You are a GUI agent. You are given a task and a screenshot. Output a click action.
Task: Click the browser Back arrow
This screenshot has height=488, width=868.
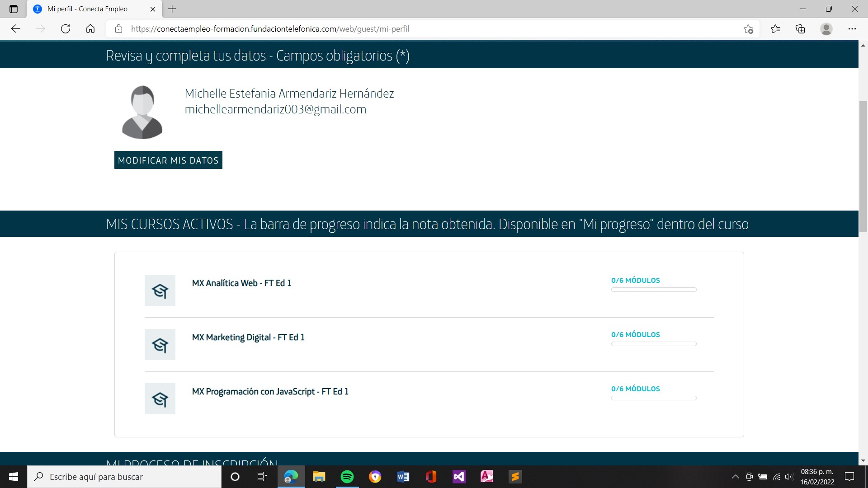pyautogui.click(x=16, y=29)
